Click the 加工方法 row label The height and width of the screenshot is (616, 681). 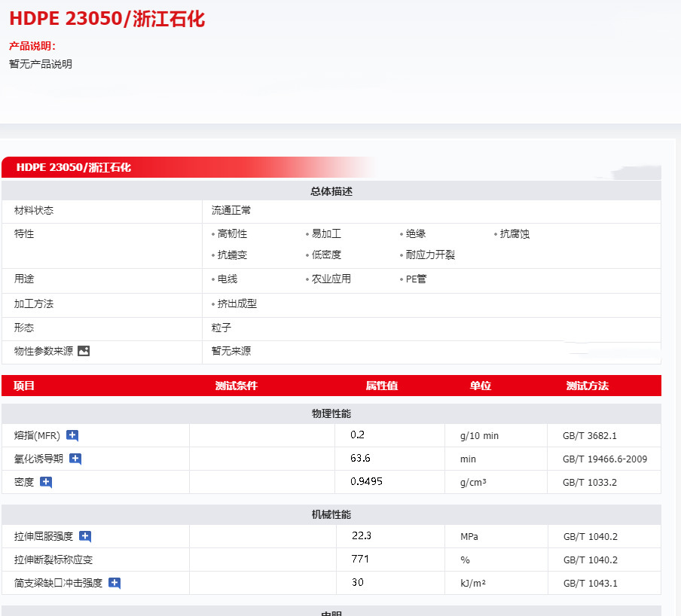34,304
